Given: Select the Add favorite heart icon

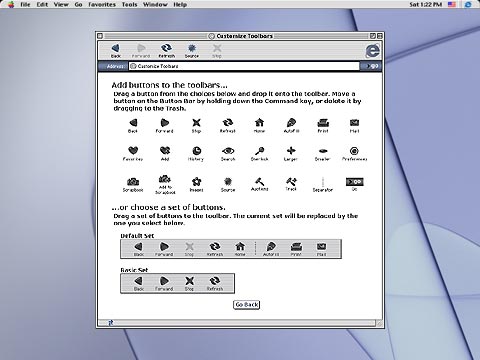Looking at the screenshot, I should 165,154.
